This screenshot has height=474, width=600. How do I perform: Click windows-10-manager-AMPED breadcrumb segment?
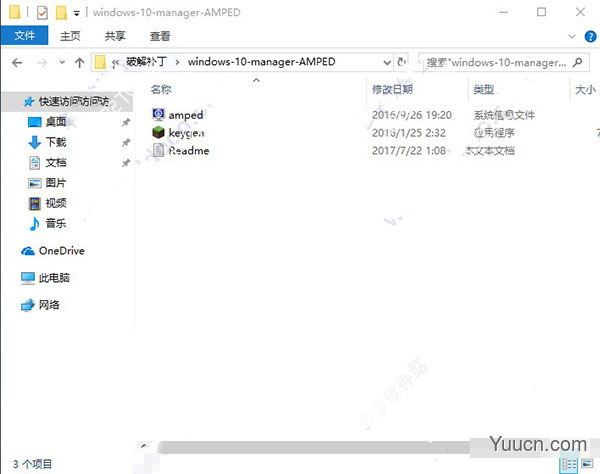pyautogui.click(x=261, y=62)
